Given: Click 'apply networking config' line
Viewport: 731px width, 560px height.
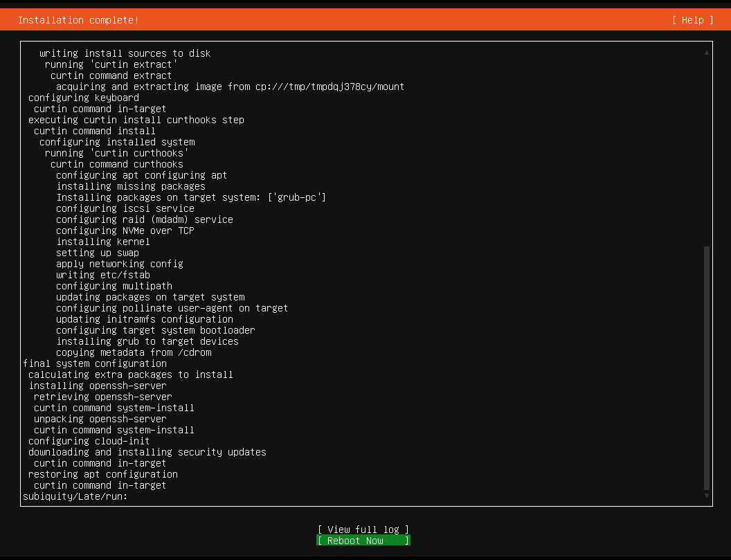Looking at the screenshot, I should [119, 264].
